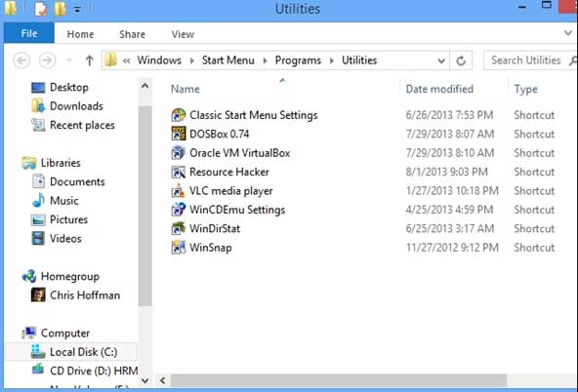
Task: Refresh the Utilities folder view
Action: click(461, 60)
